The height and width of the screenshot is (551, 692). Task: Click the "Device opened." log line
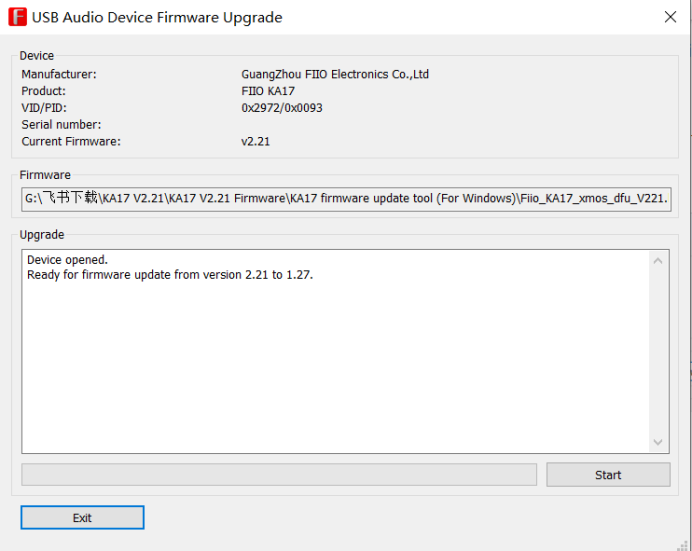(x=67, y=260)
